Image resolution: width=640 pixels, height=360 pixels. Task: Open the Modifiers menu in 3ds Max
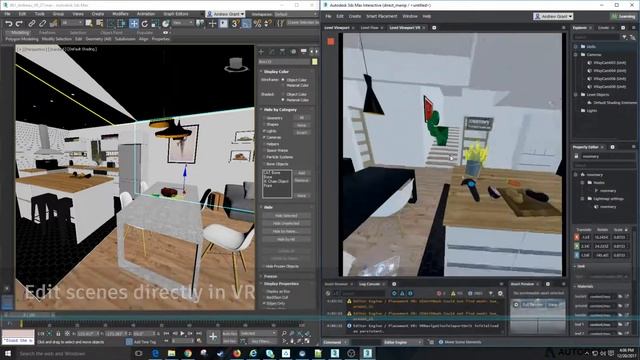click(120, 14)
